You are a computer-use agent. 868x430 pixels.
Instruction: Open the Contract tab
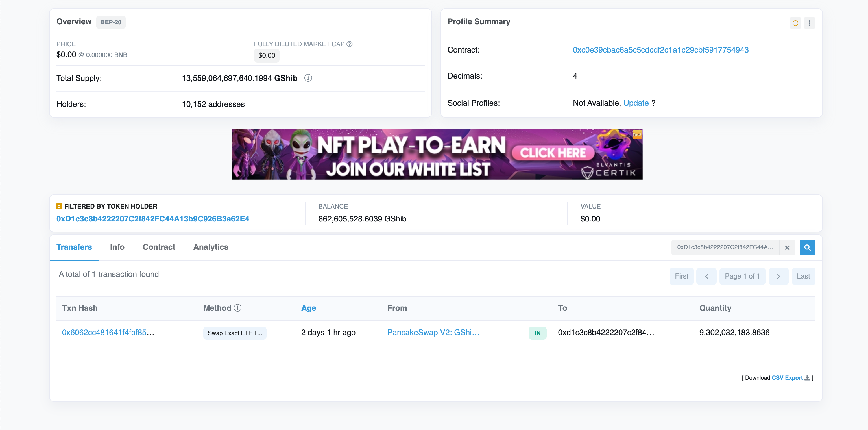(x=159, y=247)
